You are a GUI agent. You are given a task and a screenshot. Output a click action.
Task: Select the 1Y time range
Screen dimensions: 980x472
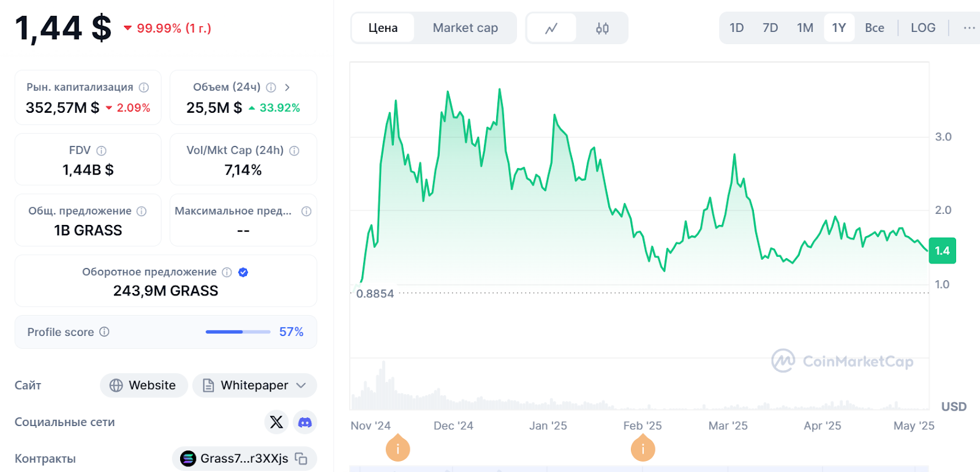tap(839, 28)
